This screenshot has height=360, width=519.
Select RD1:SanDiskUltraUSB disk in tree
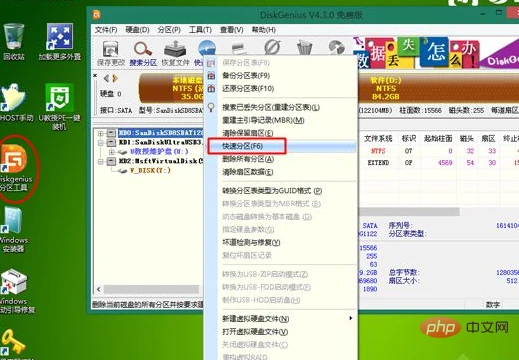pyautogui.click(x=160, y=143)
